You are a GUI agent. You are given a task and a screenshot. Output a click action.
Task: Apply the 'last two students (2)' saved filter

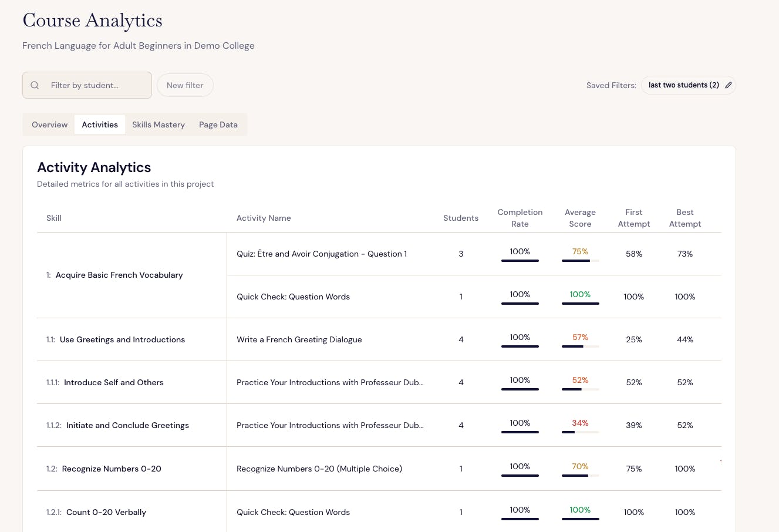[x=683, y=85]
